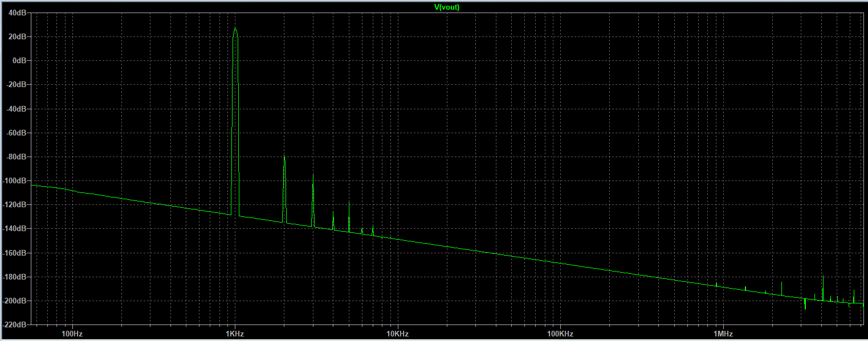Click the -20dB axis label
Screen dimensions: 868x341
(17, 84)
